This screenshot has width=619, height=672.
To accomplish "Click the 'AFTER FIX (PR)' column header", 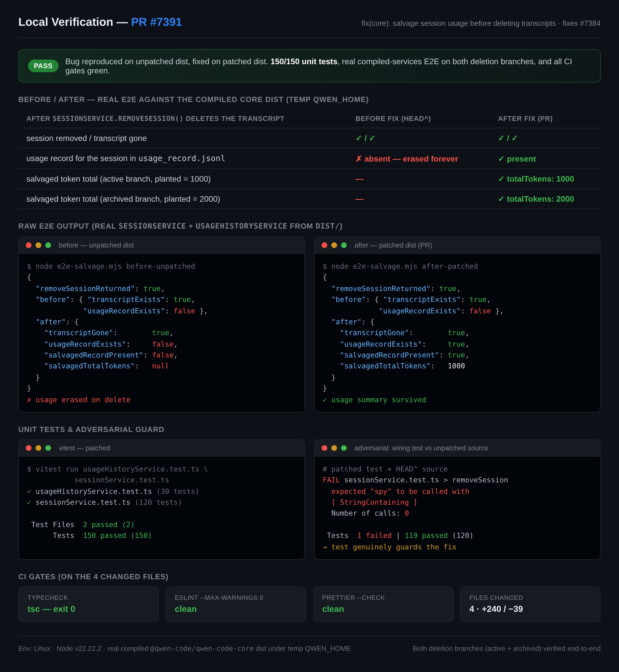I will [x=525, y=119].
